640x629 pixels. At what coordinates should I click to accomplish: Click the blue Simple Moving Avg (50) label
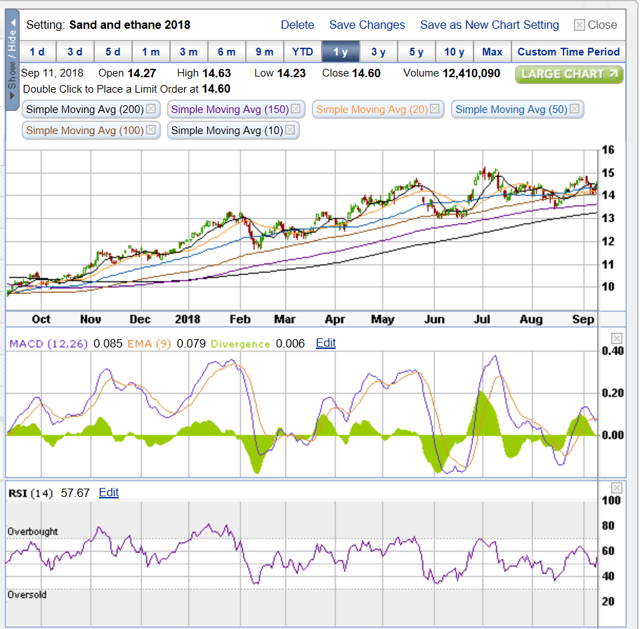(x=511, y=109)
